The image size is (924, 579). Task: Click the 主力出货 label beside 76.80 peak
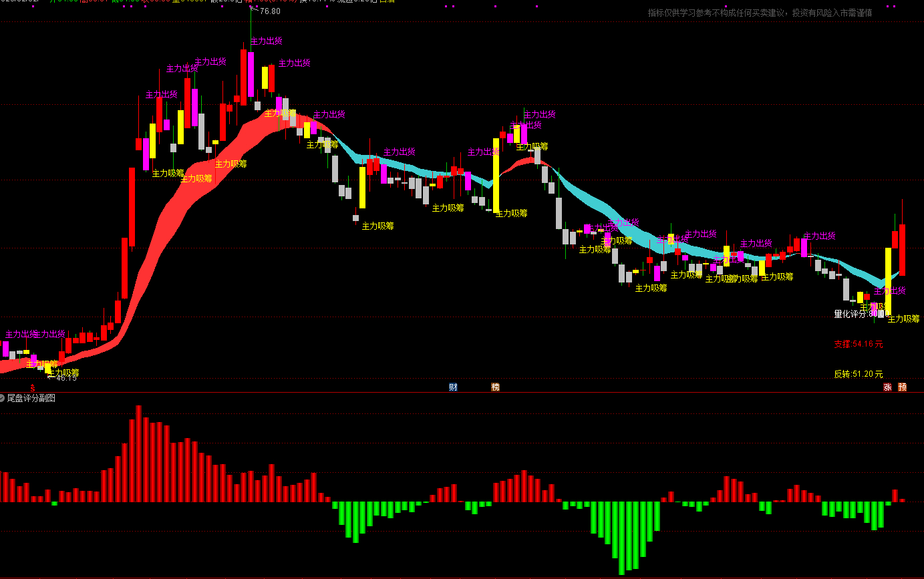(266, 41)
